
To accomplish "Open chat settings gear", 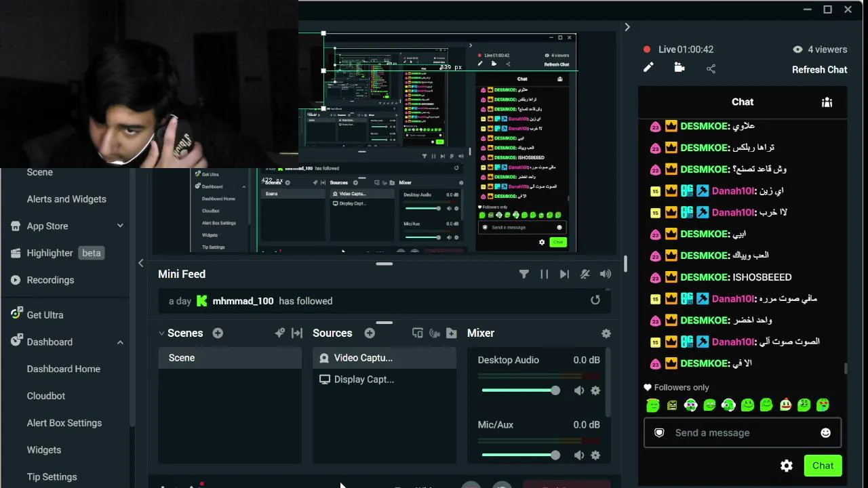I will 787,466.
